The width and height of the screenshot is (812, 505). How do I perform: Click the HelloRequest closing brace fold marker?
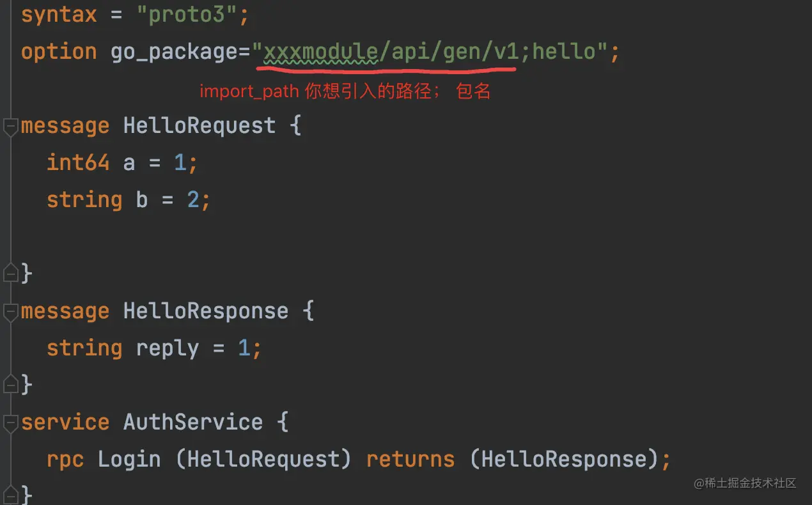pos(10,274)
